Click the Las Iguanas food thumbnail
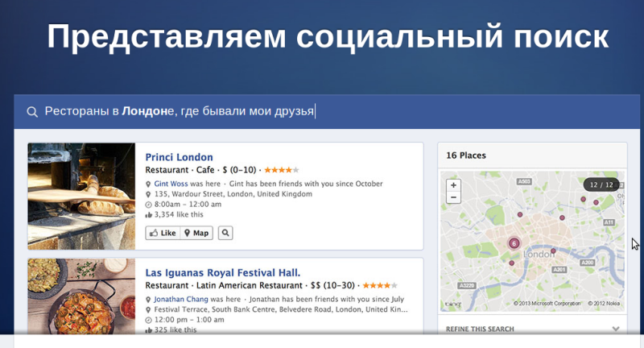The width and height of the screenshot is (644, 348). click(81, 296)
